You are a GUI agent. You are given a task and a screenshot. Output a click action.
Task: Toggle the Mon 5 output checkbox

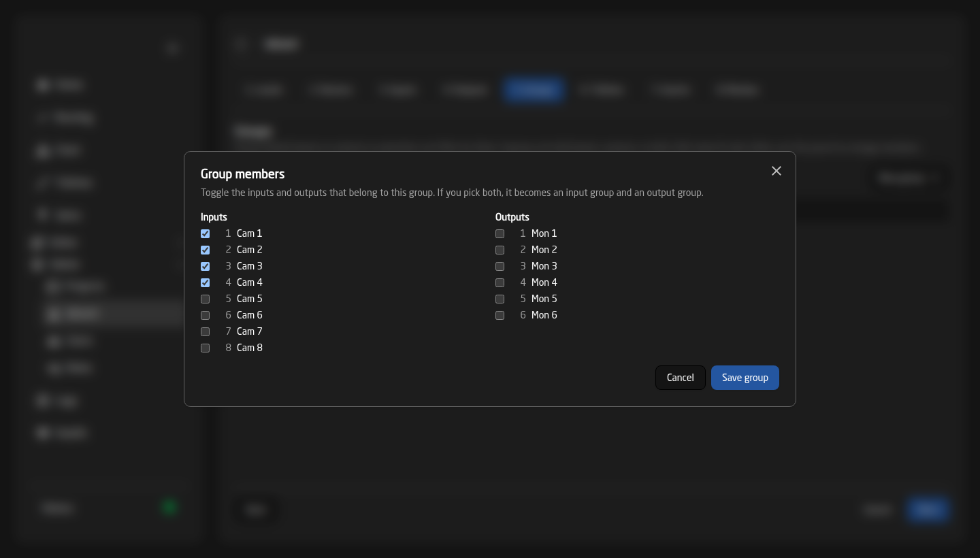[500, 299]
